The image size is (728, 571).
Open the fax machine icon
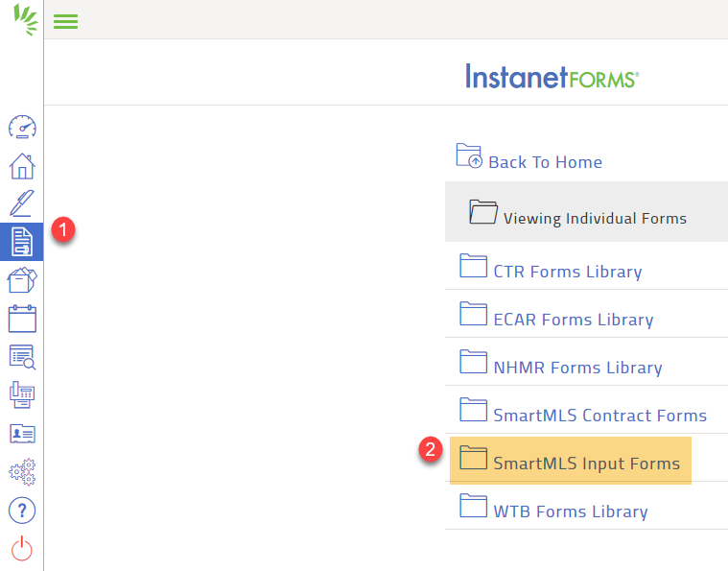[x=21, y=395]
